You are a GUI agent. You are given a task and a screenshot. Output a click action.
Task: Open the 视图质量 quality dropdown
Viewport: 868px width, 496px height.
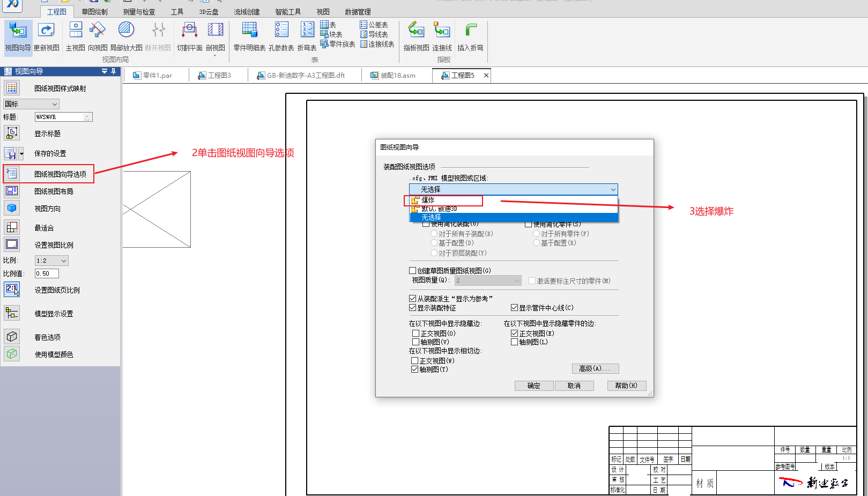pos(488,280)
